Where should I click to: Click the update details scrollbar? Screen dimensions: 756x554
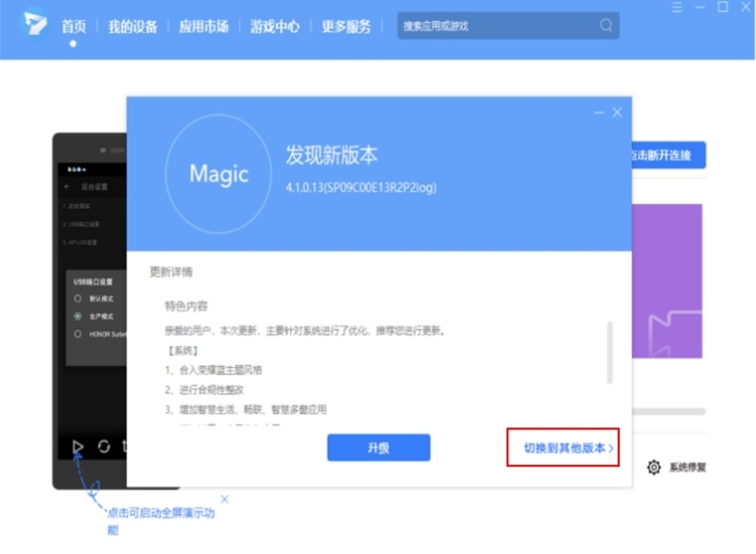click(610, 353)
